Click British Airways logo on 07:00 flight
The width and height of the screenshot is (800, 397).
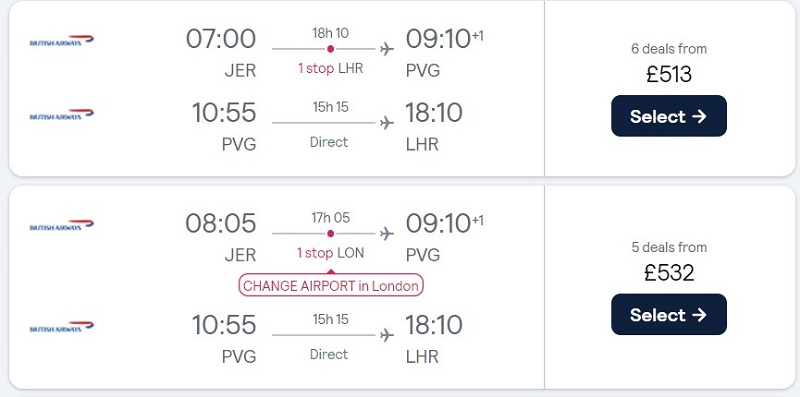[62, 40]
